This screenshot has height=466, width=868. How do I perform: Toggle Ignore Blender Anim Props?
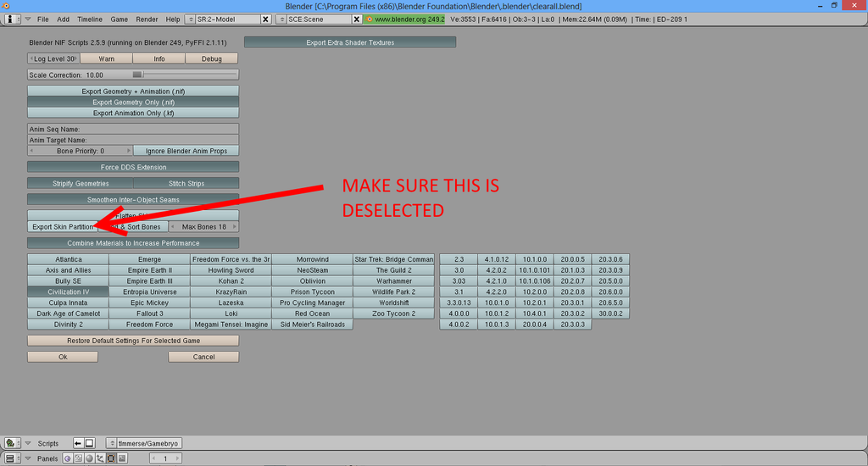[186, 151]
